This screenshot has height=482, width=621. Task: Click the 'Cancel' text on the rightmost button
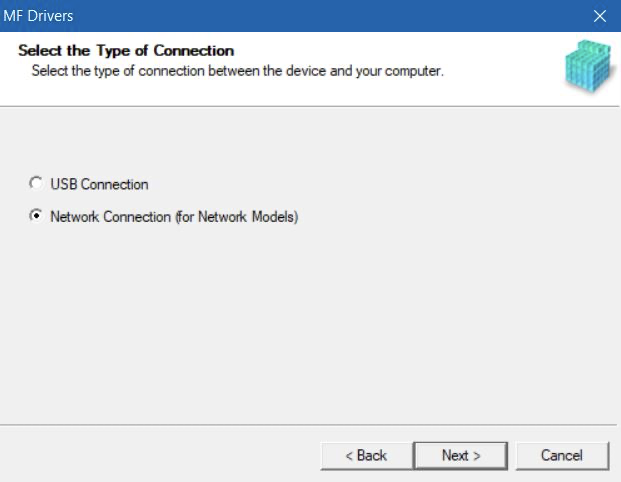pyautogui.click(x=562, y=455)
